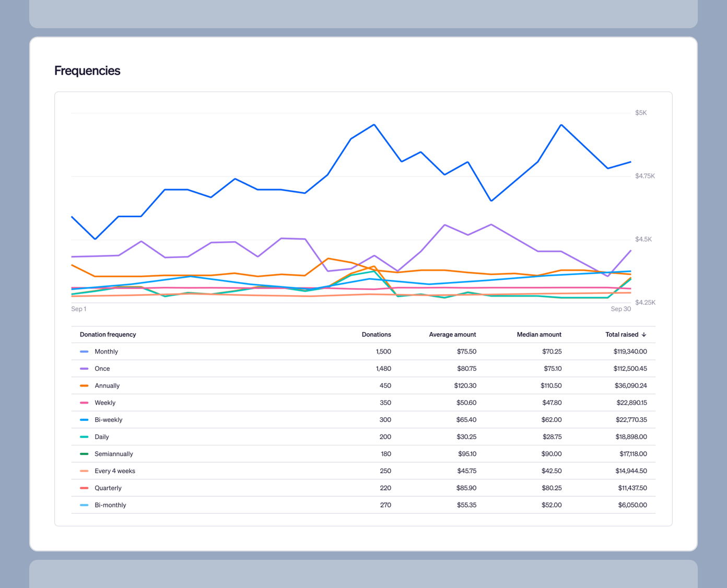Toggle visibility of the Bi-weekly series
This screenshot has height=588, width=727.
coord(85,419)
